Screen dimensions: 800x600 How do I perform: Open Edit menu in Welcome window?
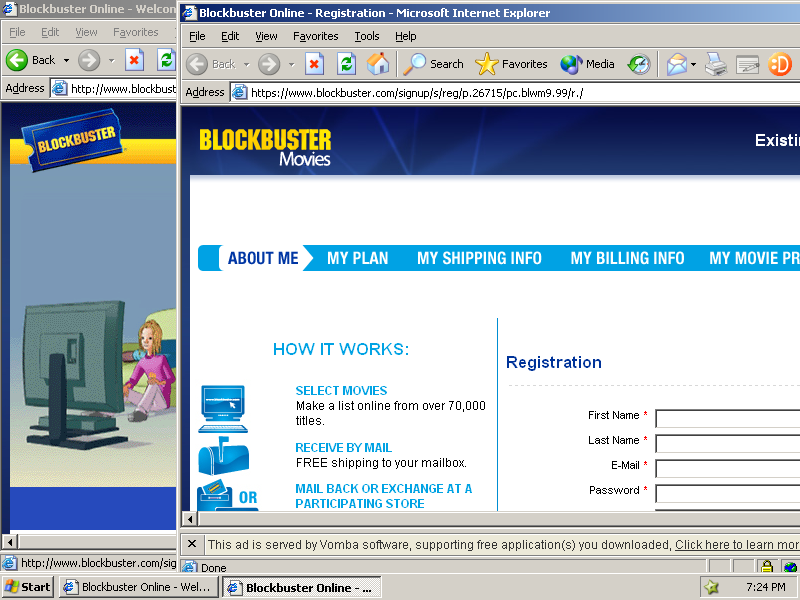tap(49, 32)
